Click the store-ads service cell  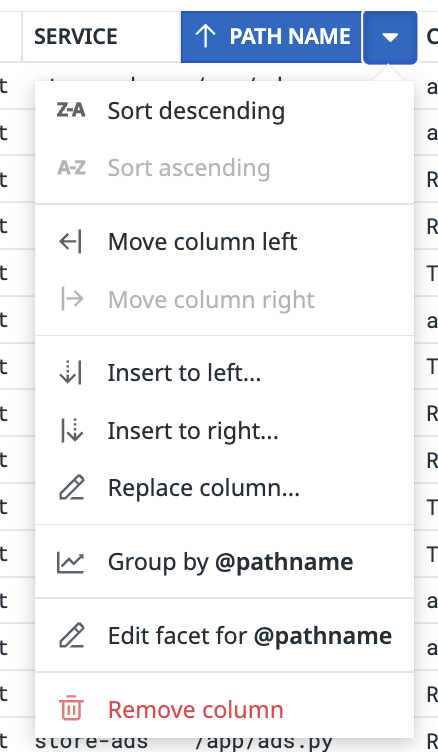click(92, 741)
